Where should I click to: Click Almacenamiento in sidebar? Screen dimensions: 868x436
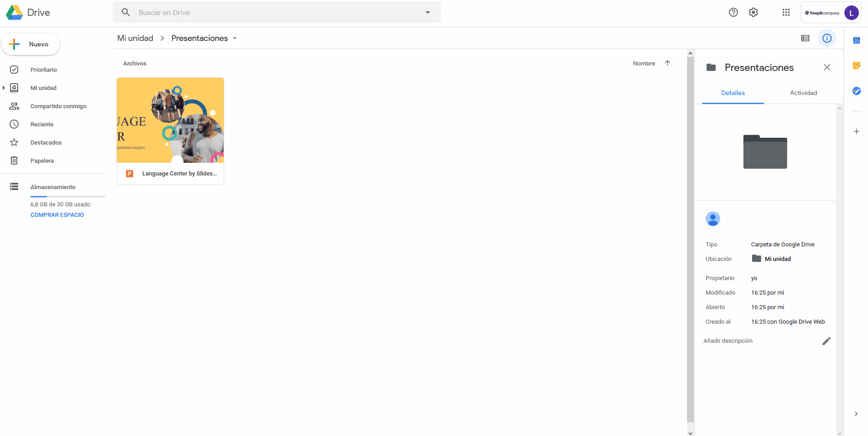53,187
